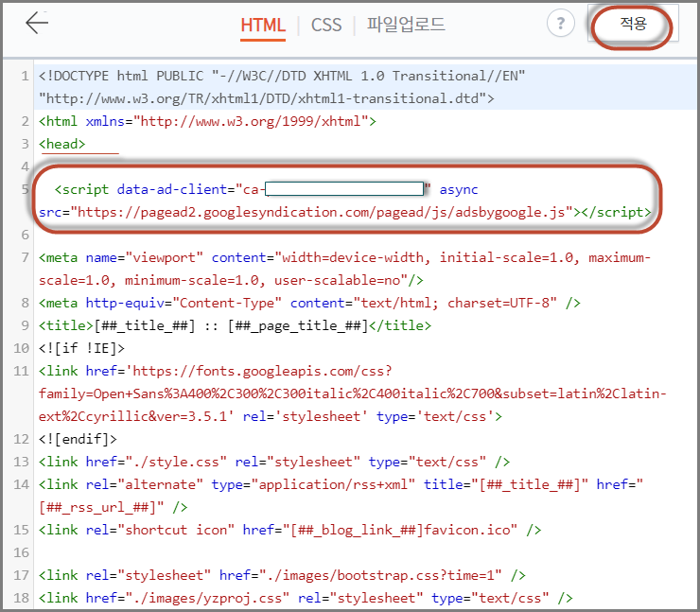Place cursor on the <head> tag
The height and width of the screenshot is (612, 700).
tap(62, 144)
